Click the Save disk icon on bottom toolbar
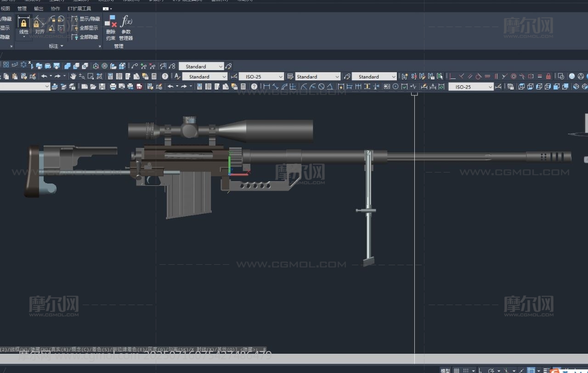588x373 pixels. (102, 86)
